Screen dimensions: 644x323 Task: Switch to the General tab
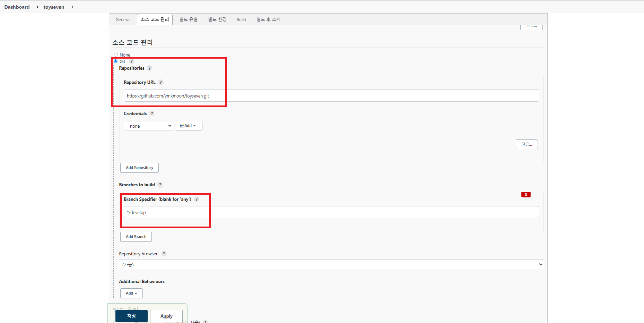[x=123, y=19]
